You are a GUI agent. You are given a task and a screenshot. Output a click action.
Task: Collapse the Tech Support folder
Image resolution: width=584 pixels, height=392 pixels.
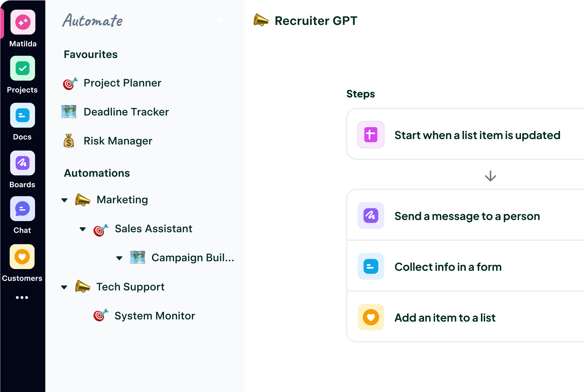tap(64, 287)
